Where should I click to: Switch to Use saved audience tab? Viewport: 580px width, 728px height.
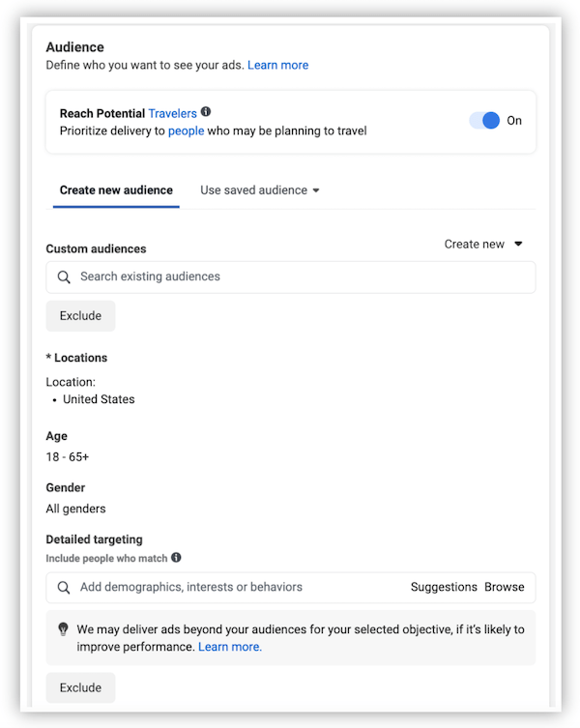click(x=253, y=190)
